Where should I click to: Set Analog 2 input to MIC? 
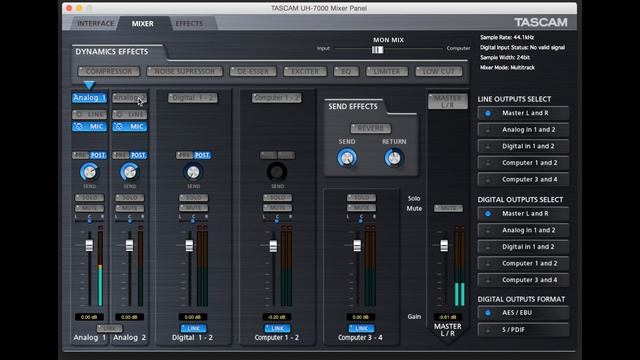129,127
